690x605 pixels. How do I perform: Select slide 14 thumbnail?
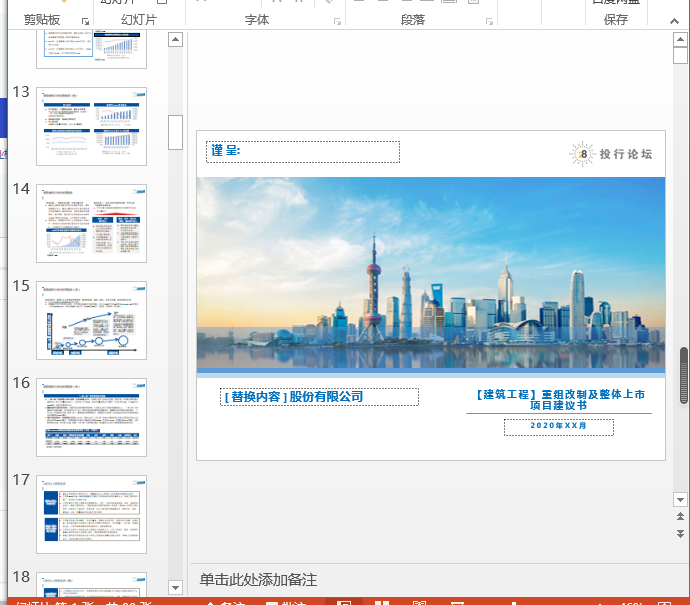coord(92,224)
